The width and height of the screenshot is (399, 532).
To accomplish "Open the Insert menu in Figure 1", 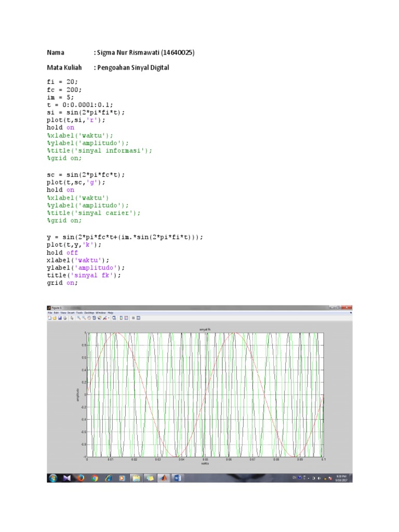I will point(71,313).
